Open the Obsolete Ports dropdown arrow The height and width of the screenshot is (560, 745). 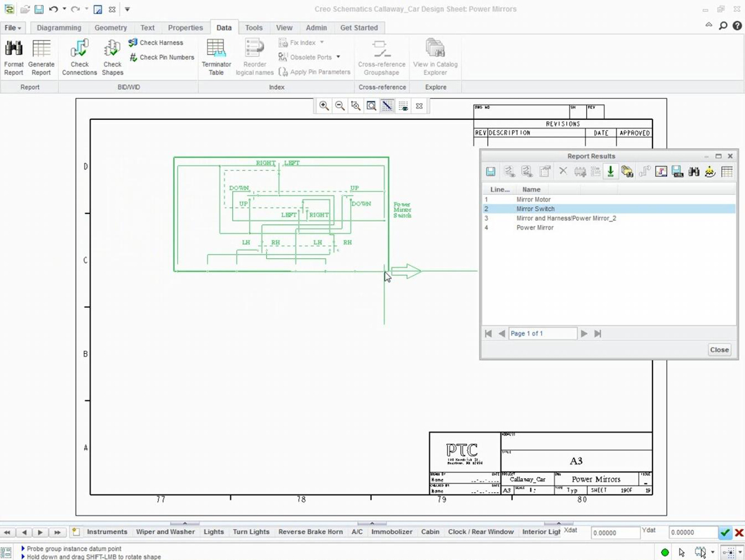[338, 56]
